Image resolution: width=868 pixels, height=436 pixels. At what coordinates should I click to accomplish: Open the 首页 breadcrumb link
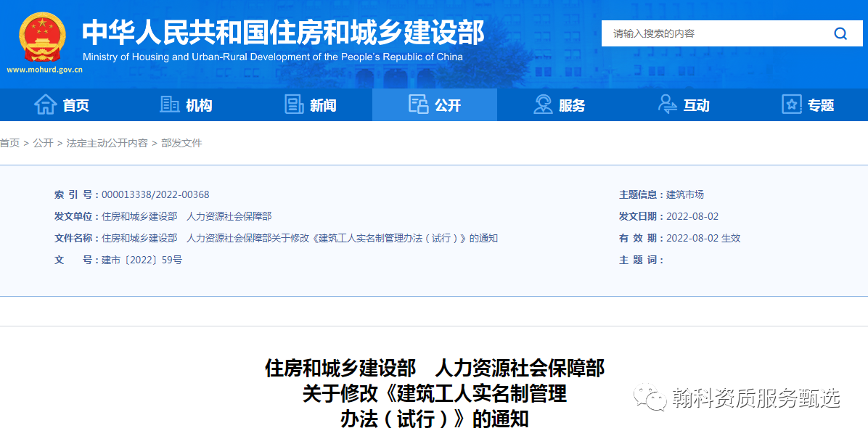pyautogui.click(x=9, y=143)
